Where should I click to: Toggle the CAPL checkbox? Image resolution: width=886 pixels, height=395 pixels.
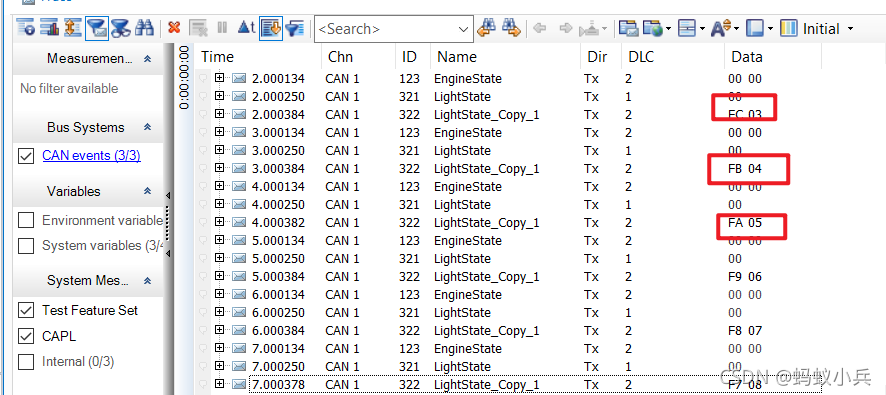click(x=26, y=336)
